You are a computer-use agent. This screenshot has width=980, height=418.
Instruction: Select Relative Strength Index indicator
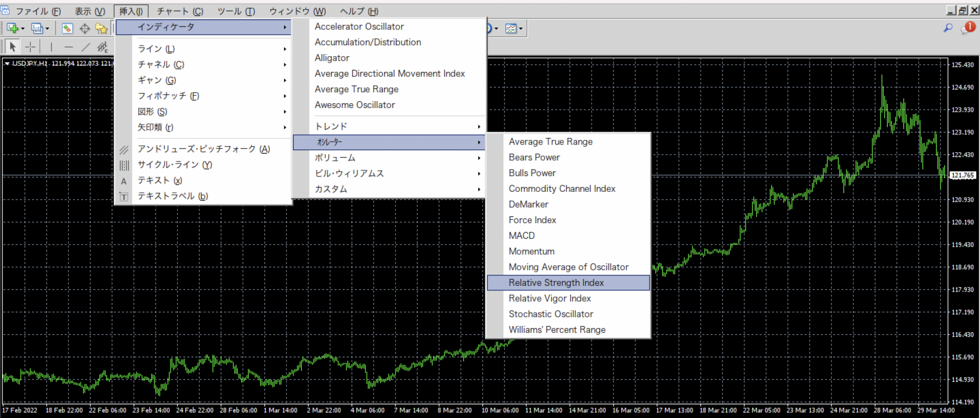(556, 283)
